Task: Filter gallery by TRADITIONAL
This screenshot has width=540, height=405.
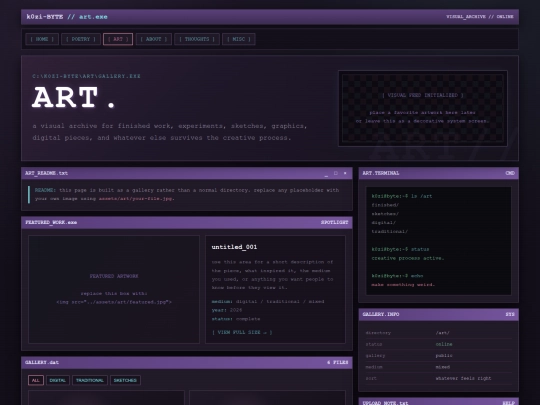Action: pyautogui.click(x=90, y=380)
